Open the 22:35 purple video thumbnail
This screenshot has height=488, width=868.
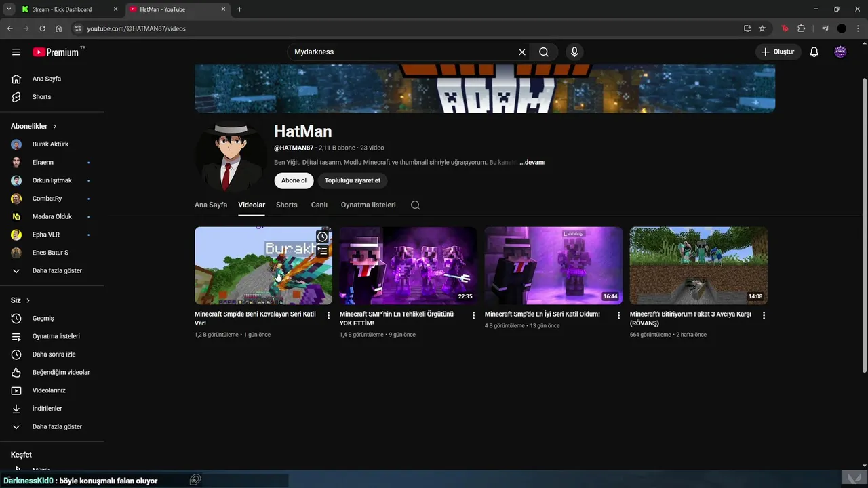point(408,266)
